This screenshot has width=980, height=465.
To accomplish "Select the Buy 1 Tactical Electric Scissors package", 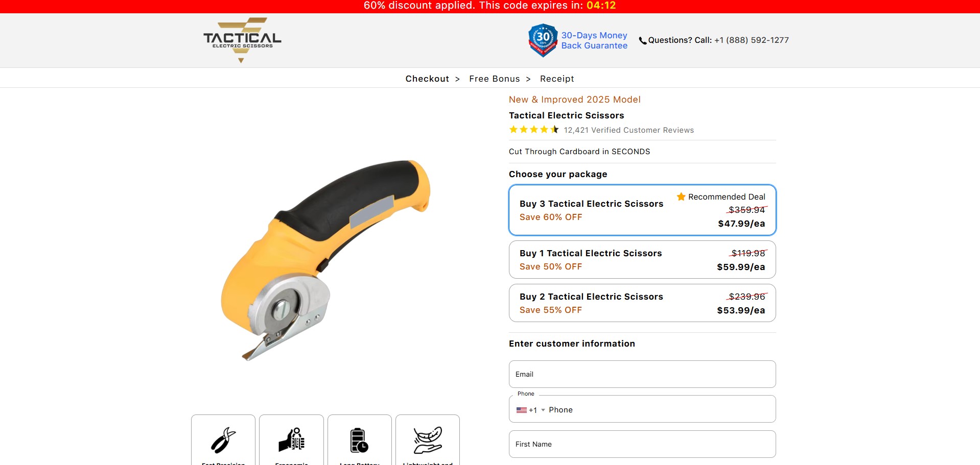I will click(642, 259).
